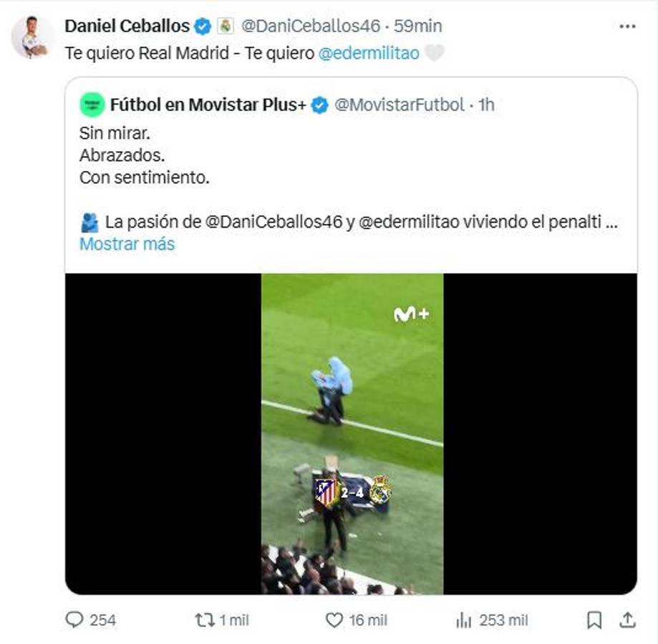Click the quoted tweet text body

tap(144, 155)
